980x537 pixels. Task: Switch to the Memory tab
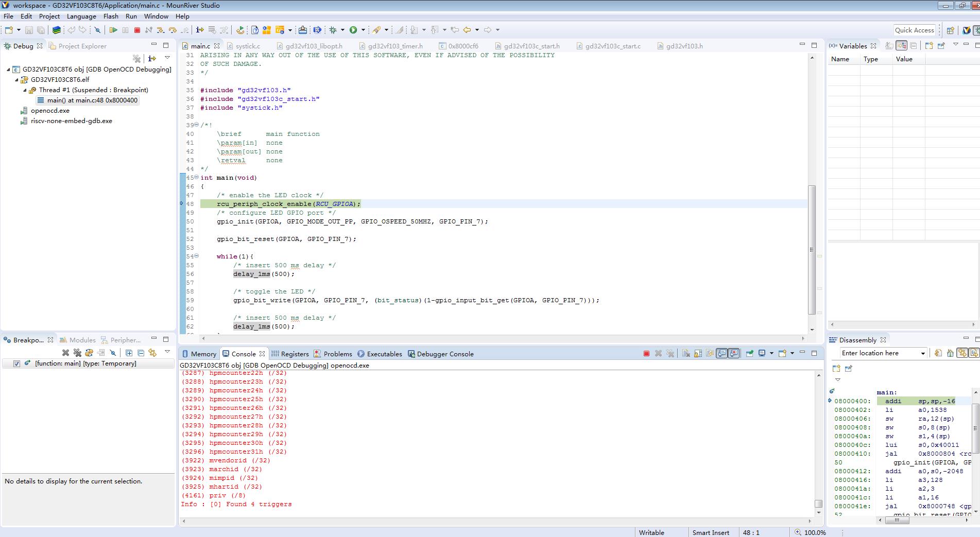coord(199,354)
